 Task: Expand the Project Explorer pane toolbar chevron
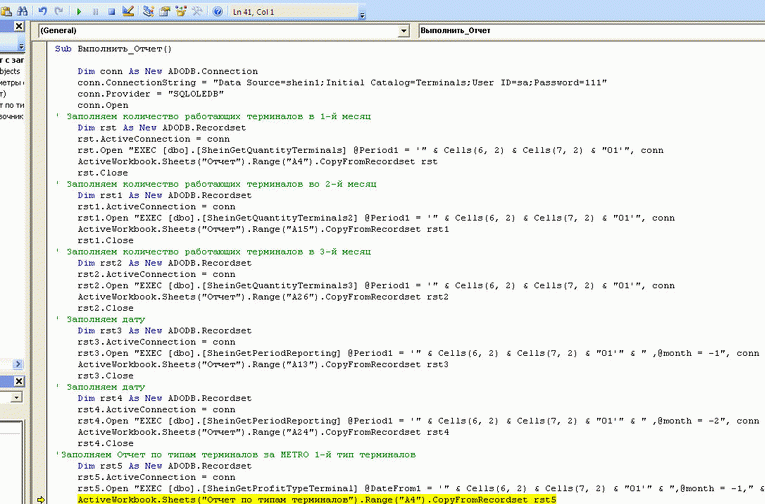(21, 46)
